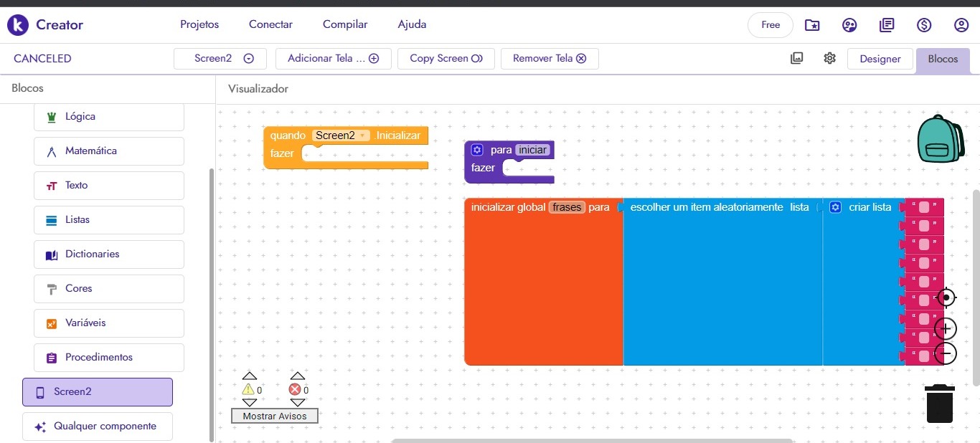
Task: Go to next error with down arrow
Action: tap(298, 403)
